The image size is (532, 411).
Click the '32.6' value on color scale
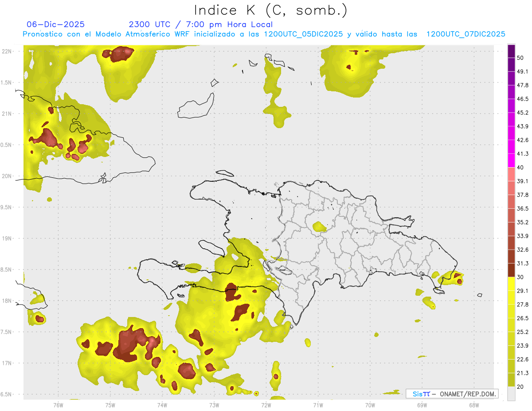coord(523,250)
